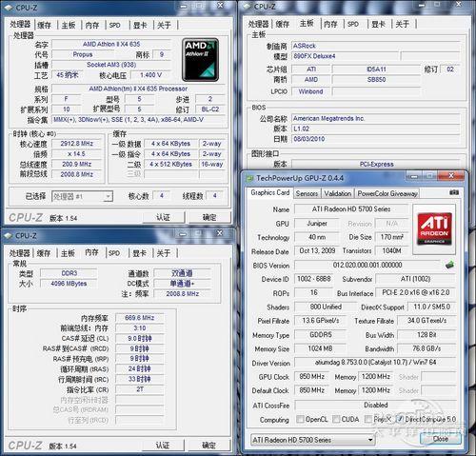Click the ATI Radeon logo in GPU-Z
This screenshot has width=476, height=456.
434,228
